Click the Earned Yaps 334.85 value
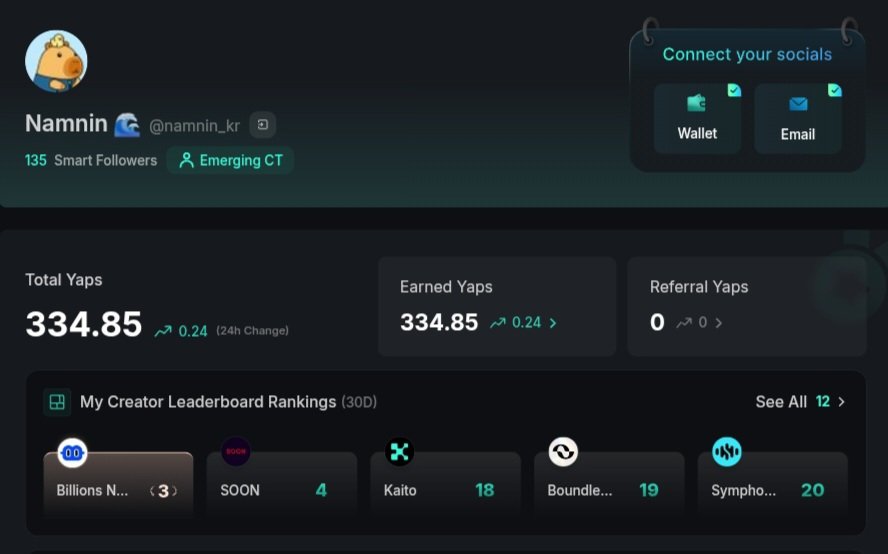This screenshot has width=888, height=554. click(x=439, y=322)
